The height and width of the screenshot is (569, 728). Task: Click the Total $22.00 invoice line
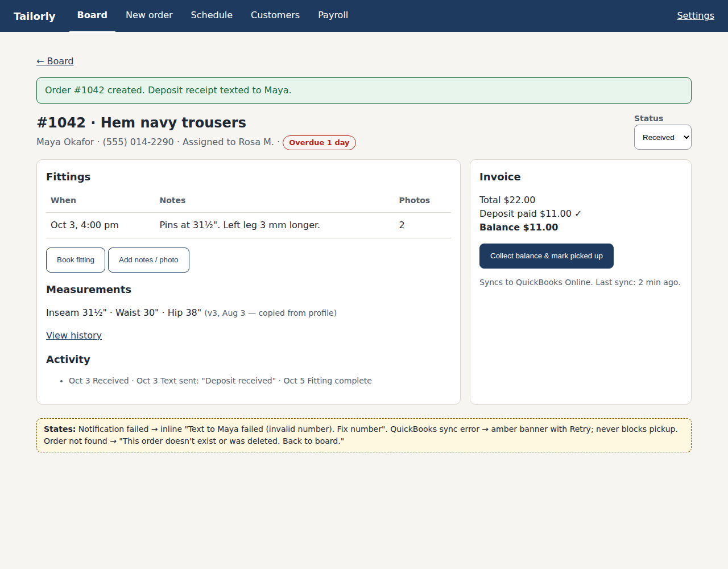point(507,200)
